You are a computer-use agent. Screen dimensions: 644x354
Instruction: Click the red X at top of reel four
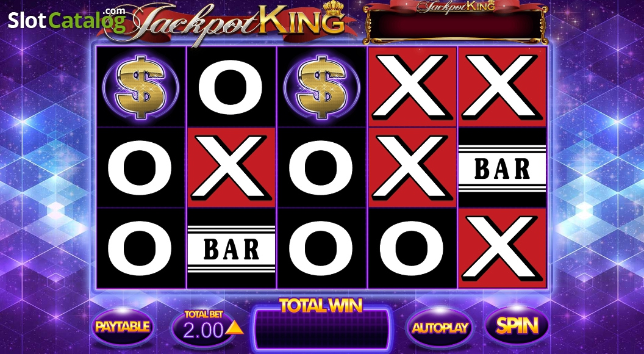pos(412,87)
